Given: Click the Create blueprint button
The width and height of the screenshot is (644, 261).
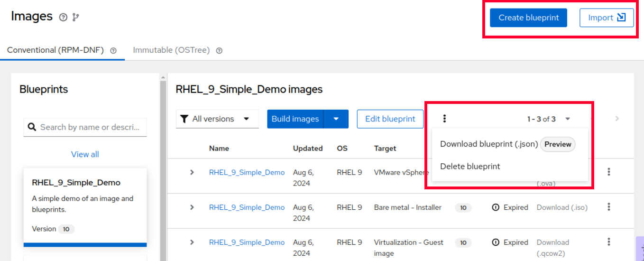Looking at the screenshot, I should 528,18.
